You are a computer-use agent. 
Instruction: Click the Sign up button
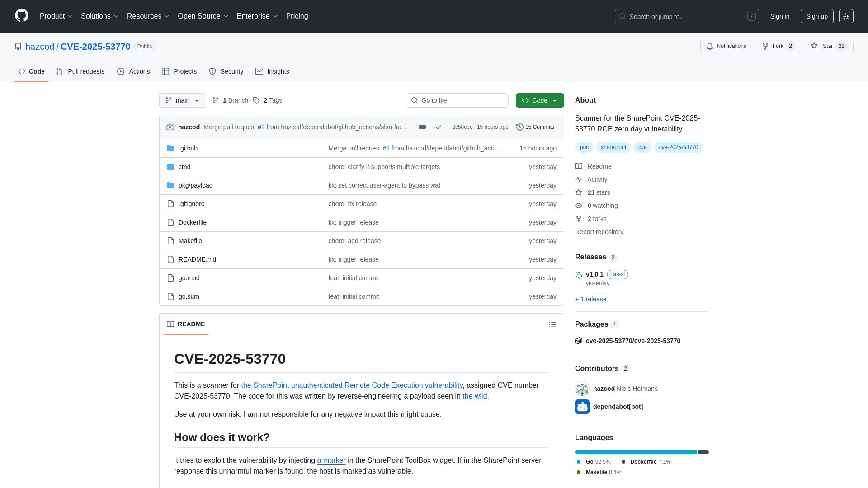pyautogui.click(x=817, y=16)
